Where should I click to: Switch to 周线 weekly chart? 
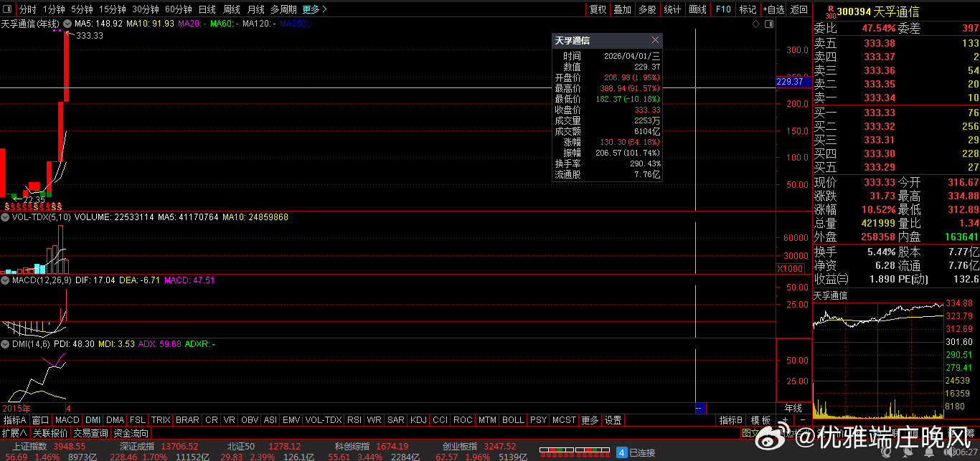231,9
